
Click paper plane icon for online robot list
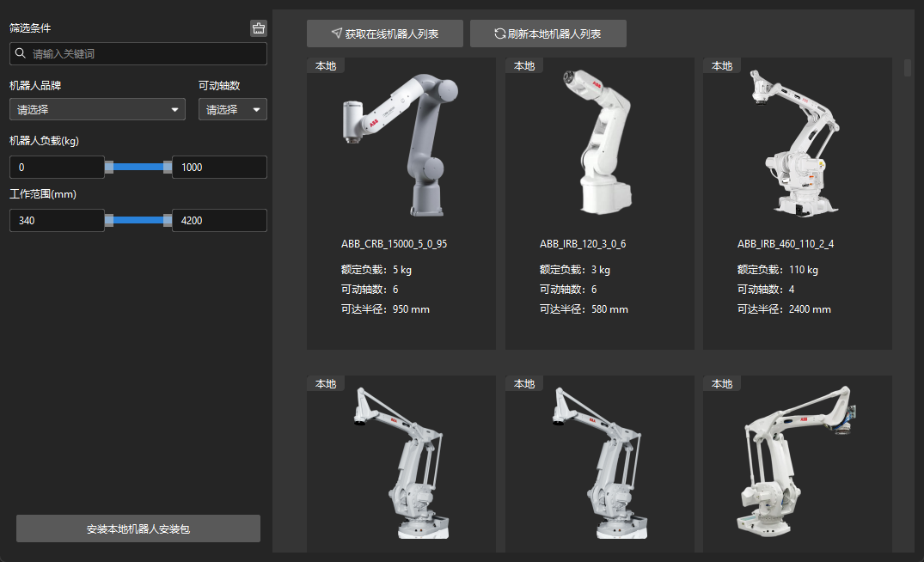tap(336, 34)
